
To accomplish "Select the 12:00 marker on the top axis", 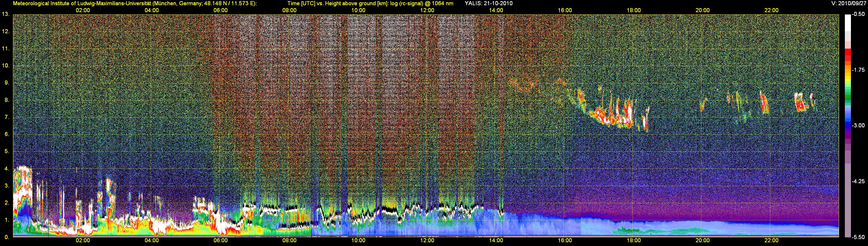I will click(427, 10).
